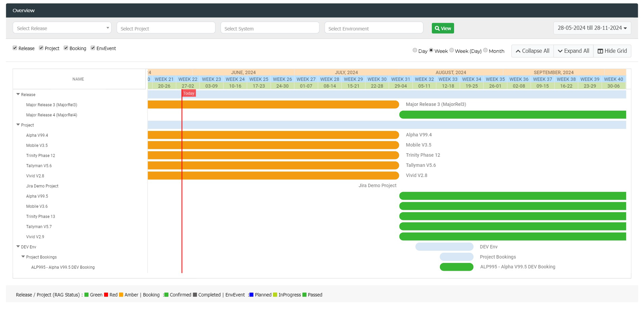Open the date range picker 28-05-2024 till 28-11-2024
644x311 pixels.
tap(592, 28)
